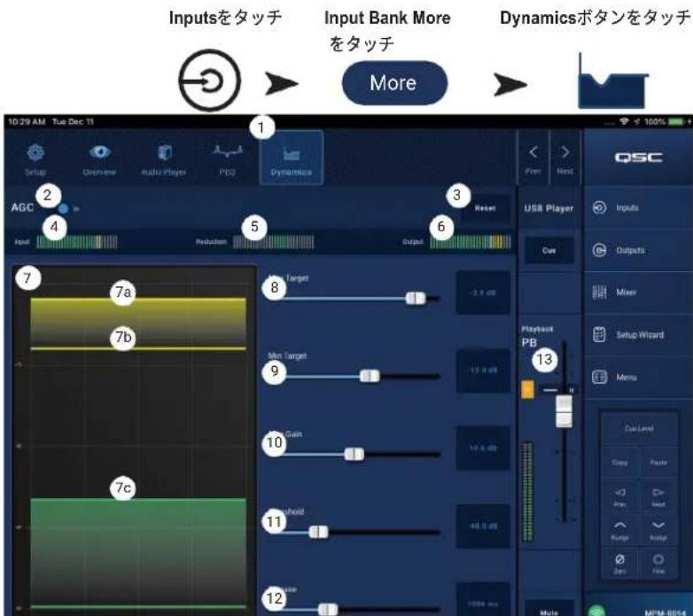
Task: Open the Outputs navigation item
Action: click(x=638, y=250)
